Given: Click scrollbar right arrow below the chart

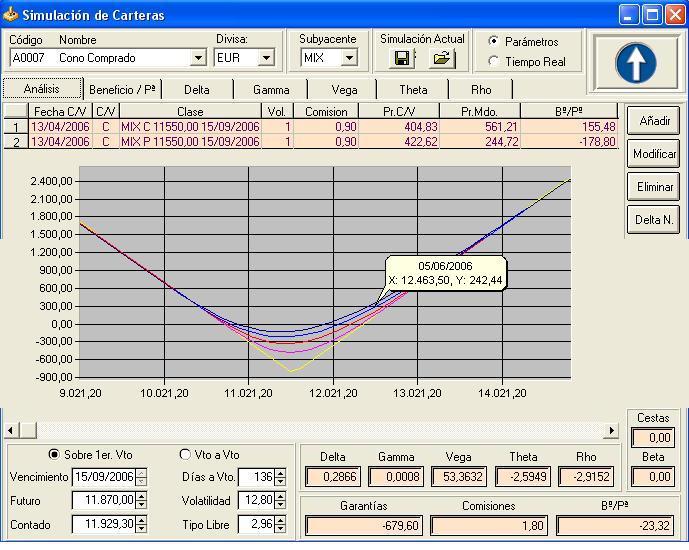Looking at the screenshot, I should (x=611, y=431).
